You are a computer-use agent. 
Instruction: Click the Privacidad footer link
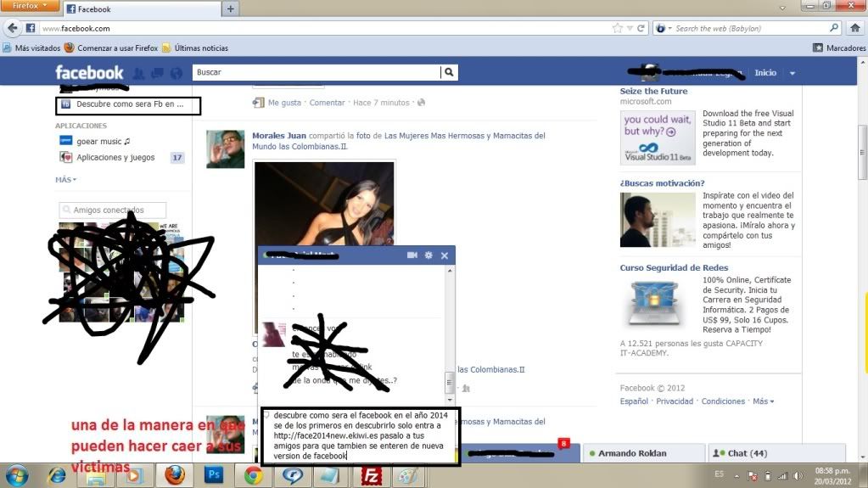pos(675,401)
